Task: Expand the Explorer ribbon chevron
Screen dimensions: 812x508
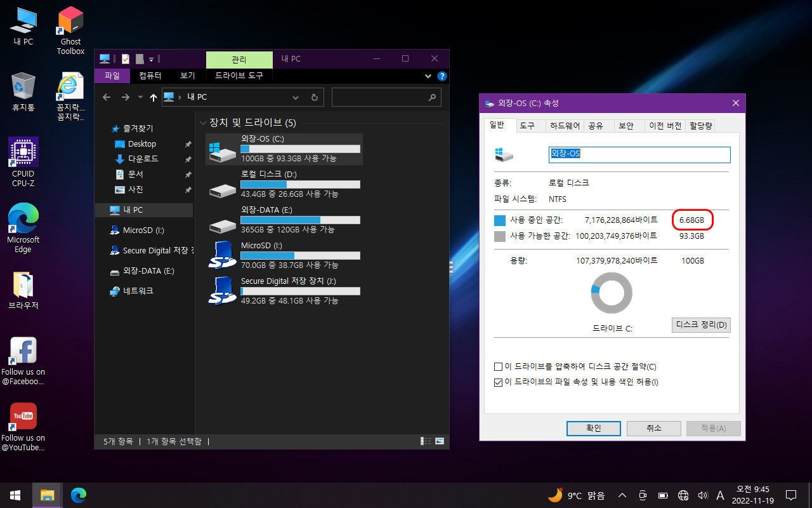Action: tap(428, 76)
